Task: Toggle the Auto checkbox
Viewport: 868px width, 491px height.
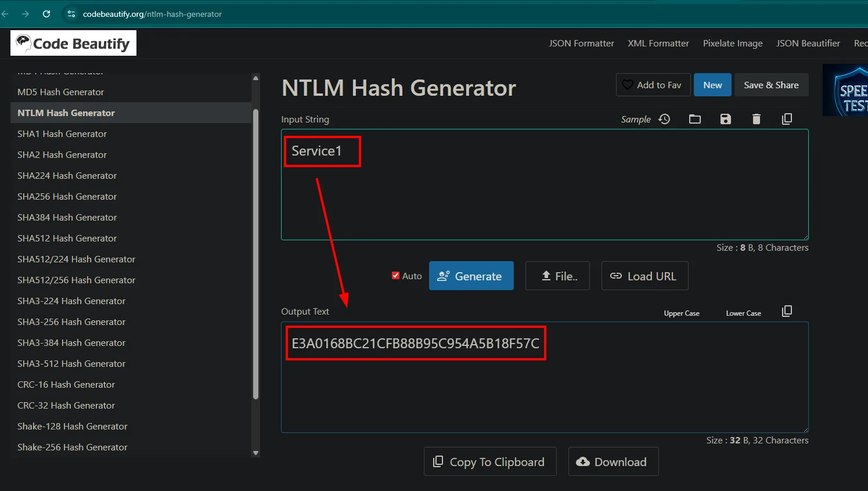Action: click(395, 276)
